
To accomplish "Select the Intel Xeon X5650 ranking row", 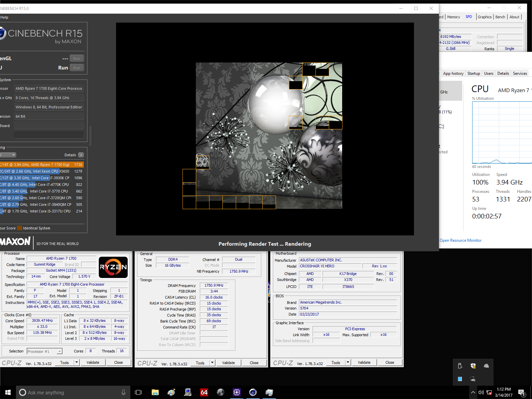I will click(x=42, y=171).
